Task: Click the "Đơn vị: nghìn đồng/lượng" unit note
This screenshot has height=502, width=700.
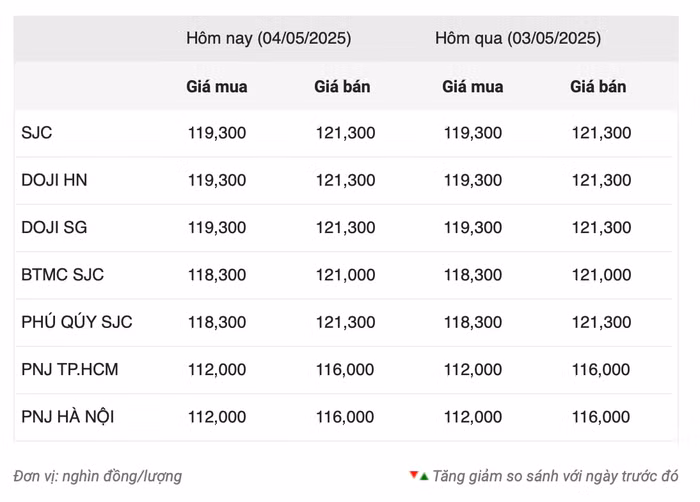Action: pyautogui.click(x=98, y=476)
